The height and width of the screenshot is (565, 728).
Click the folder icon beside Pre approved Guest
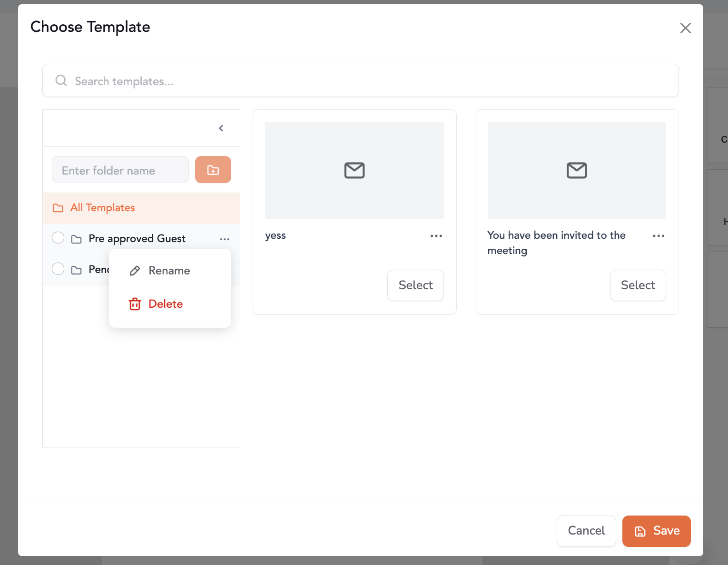click(x=76, y=239)
